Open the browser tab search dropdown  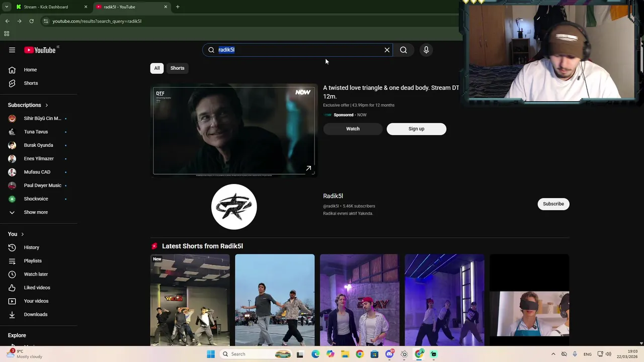[x=7, y=7]
